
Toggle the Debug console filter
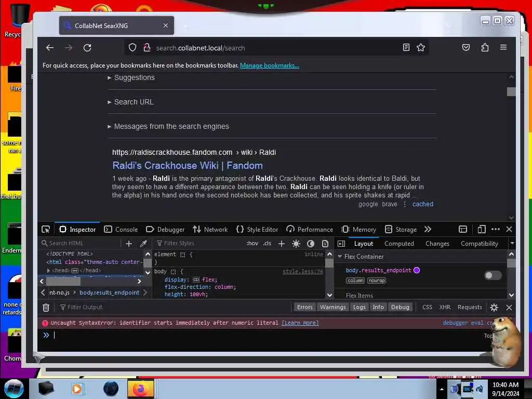tap(400, 307)
